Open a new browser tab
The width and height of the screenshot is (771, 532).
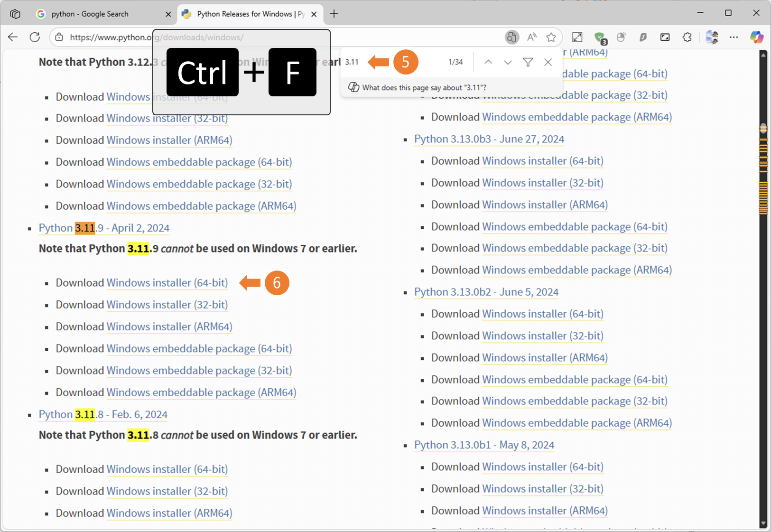[x=334, y=14]
